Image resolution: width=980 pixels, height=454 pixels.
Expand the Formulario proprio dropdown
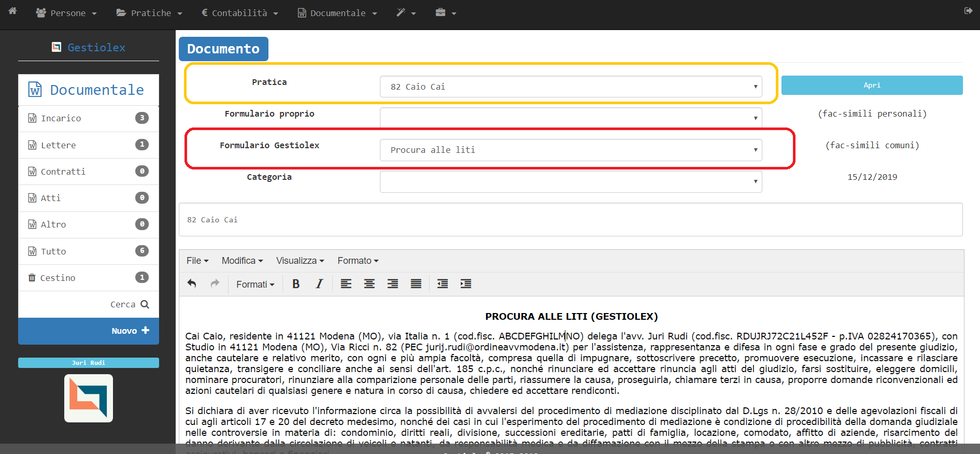[571, 118]
